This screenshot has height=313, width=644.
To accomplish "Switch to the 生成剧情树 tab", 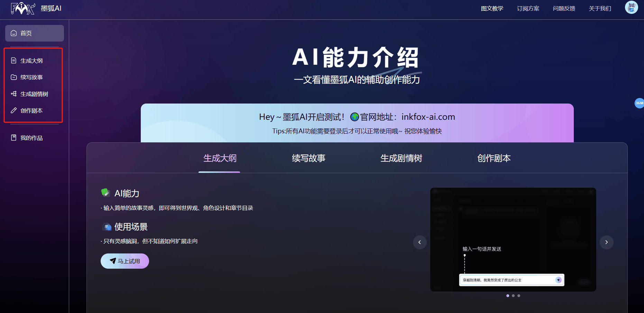I will click(x=401, y=158).
